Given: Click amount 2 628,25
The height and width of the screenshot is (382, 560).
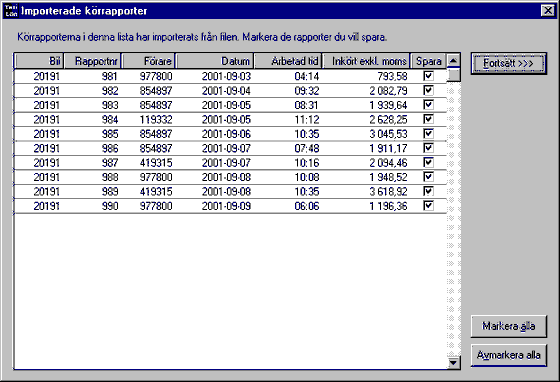Looking at the screenshot, I should [x=388, y=120].
